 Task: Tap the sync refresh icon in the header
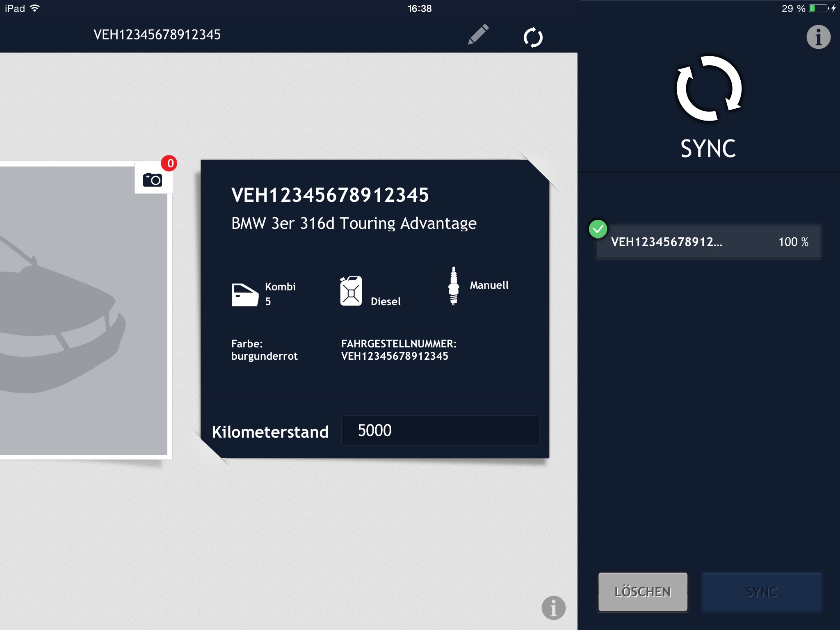click(533, 37)
